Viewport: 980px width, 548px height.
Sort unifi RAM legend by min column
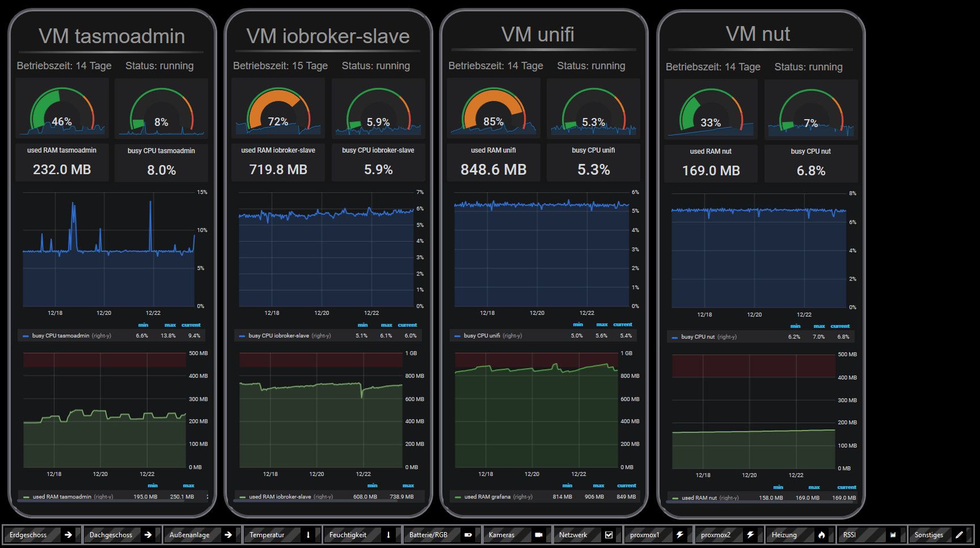pos(567,486)
